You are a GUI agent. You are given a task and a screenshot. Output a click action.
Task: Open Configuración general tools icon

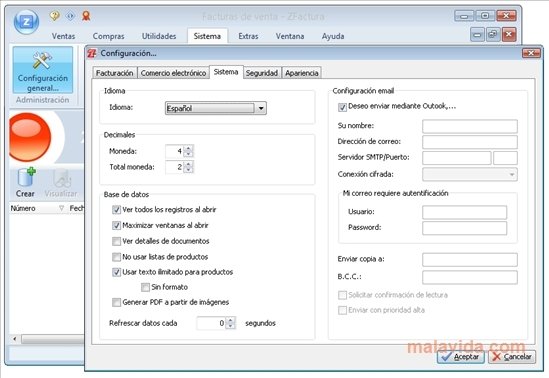(43, 70)
